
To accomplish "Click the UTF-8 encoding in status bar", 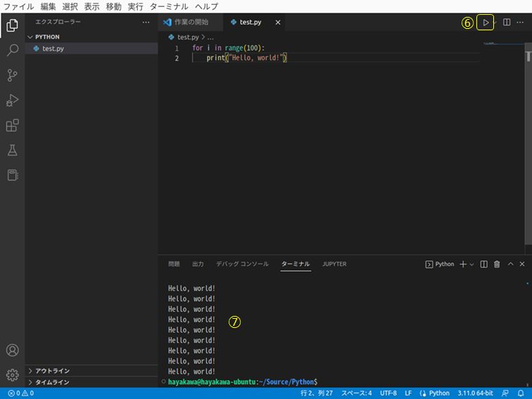I will pyautogui.click(x=388, y=393).
